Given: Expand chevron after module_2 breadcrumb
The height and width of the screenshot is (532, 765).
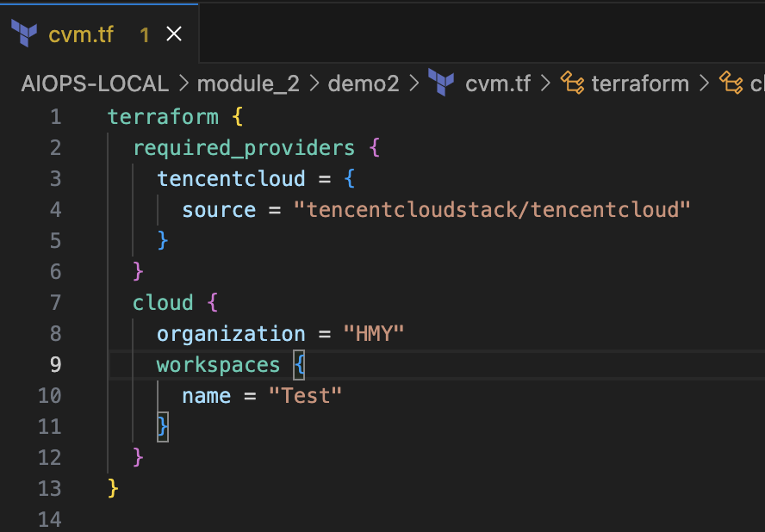Looking at the screenshot, I should (x=314, y=84).
